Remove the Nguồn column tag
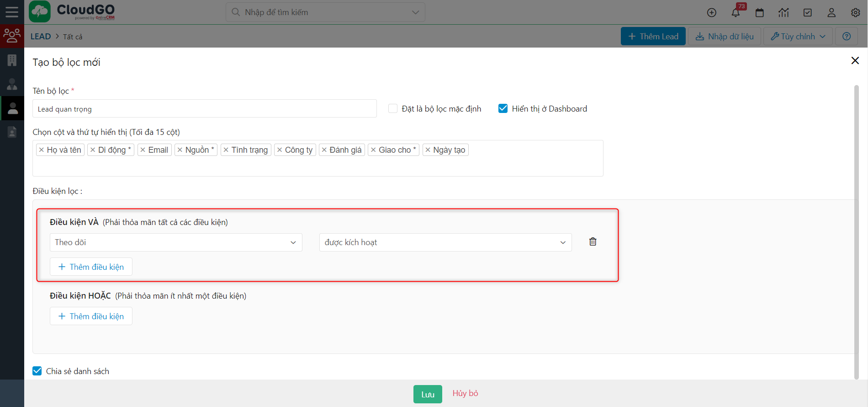 (x=180, y=150)
